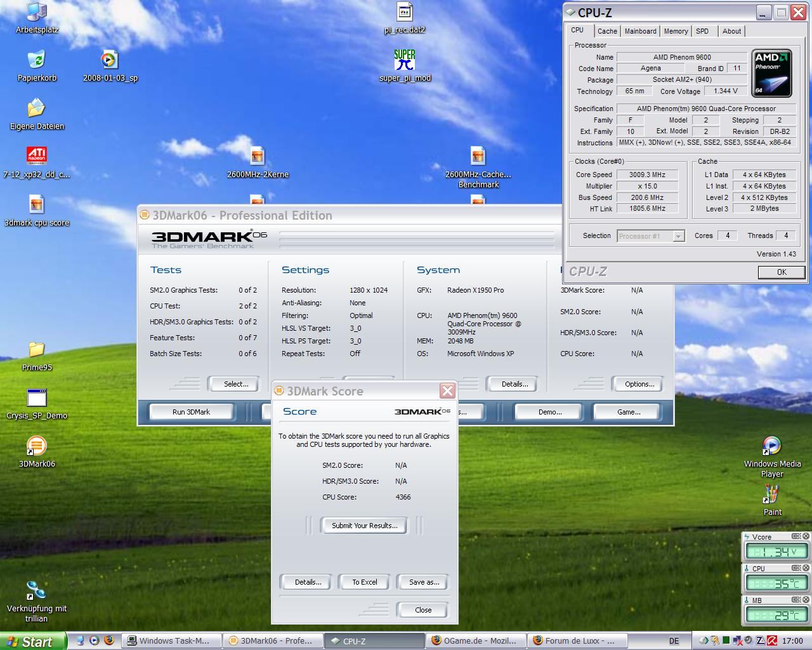Click Submit Your Results... button

tap(365, 526)
